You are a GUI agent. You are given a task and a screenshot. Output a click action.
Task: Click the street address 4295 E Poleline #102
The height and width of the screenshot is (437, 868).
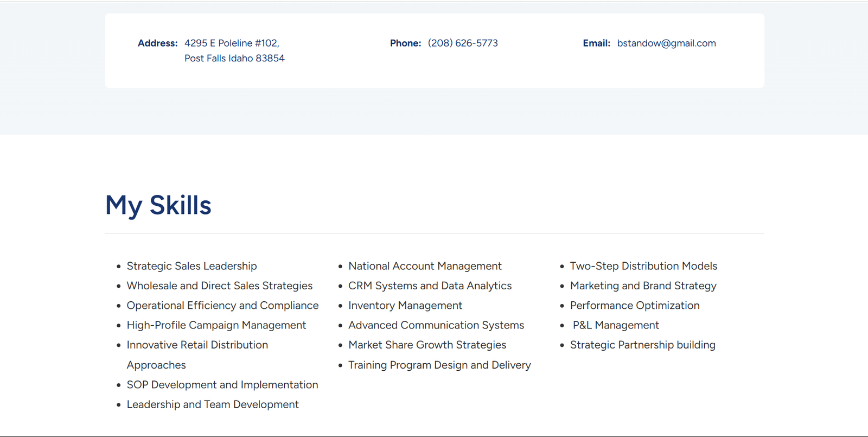pyautogui.click(x=232, y=43)
